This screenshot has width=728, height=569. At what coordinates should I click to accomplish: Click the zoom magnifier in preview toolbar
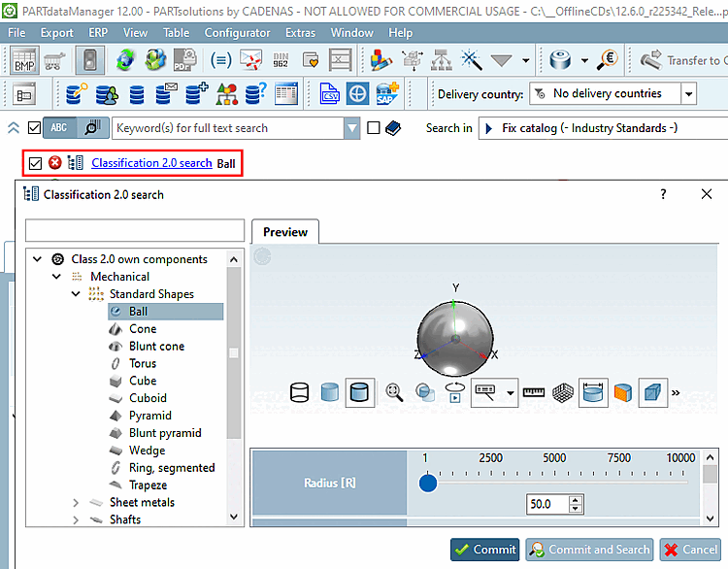click(x=394, y=392)
